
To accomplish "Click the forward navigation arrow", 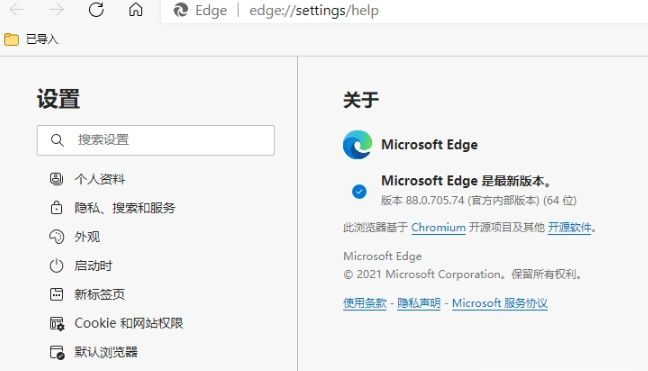I will (x=56, y=10).
